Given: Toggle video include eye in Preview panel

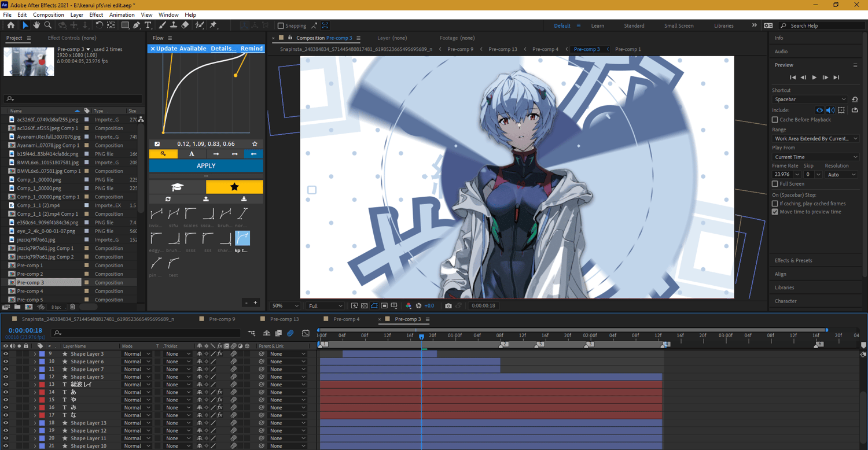Looking at the screenshot, I should point(819,110).
